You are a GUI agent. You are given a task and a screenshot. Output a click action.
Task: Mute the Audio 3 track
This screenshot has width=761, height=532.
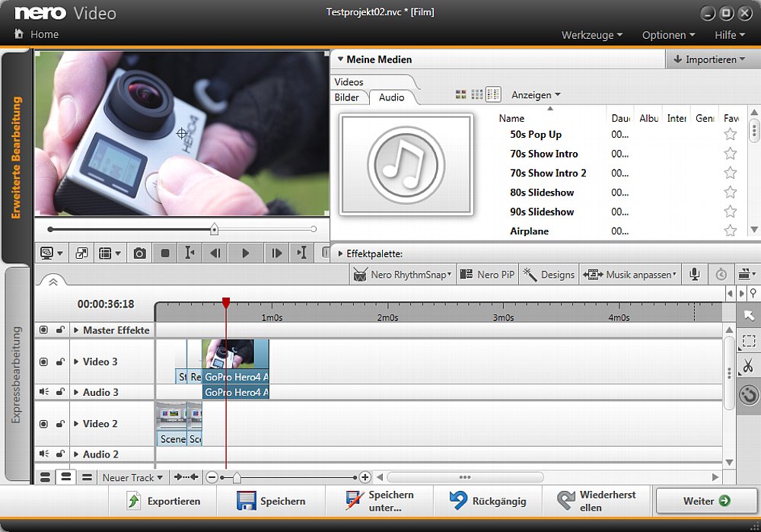pos(43,393)
